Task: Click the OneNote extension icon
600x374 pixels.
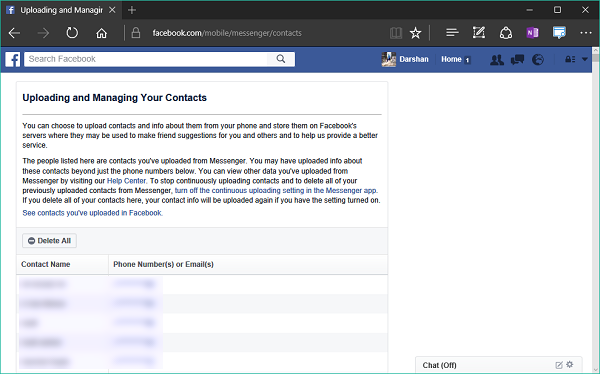Action: tap(532, 33)
